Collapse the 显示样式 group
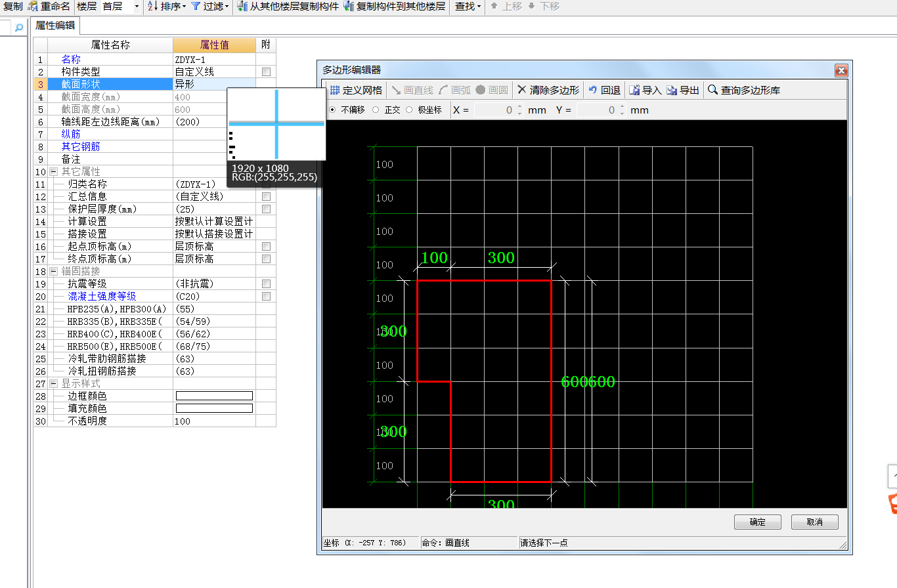 click(54, 383)
